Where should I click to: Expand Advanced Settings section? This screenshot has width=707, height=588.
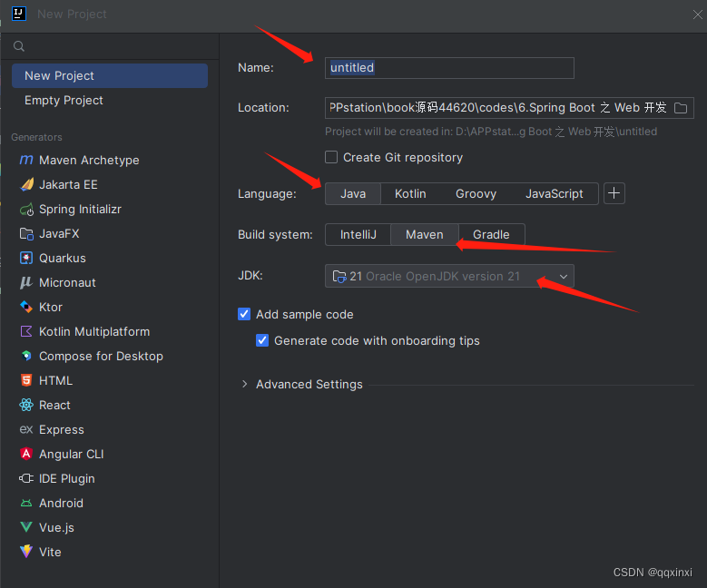[x=244, y=385]
